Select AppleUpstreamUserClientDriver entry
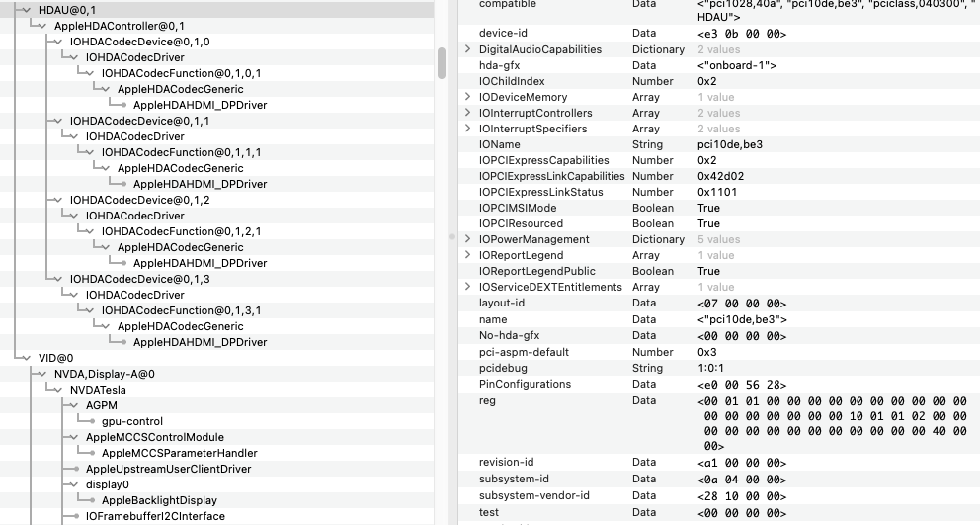 (x=169, y=469)
